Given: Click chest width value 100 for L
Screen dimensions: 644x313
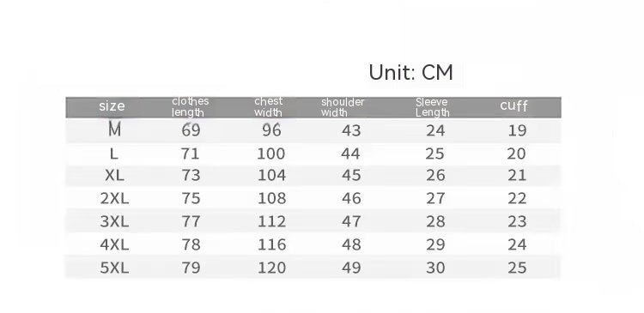Looking at the screenshot, I should (x=271, y=153).
